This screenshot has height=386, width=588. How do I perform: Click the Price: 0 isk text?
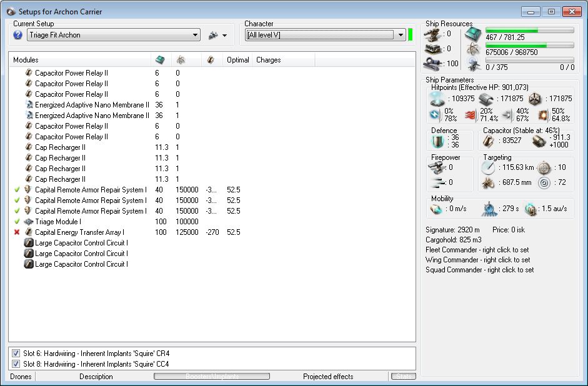pyautogui.click(x=509, y=230)
